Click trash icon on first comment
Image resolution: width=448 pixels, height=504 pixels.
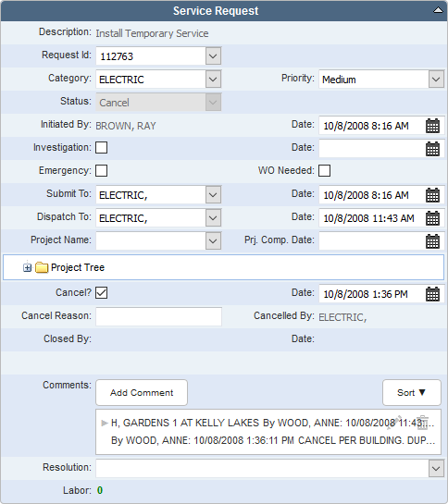click(x=423, y=423)
